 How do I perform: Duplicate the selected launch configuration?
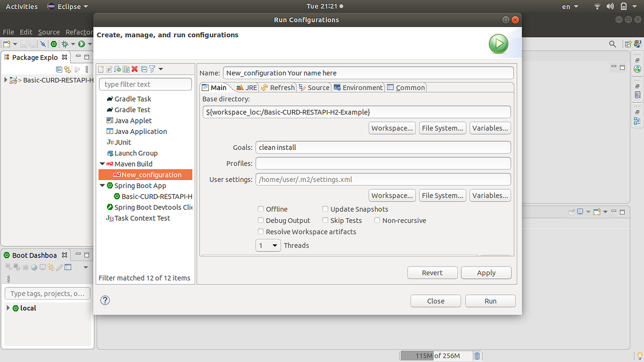point(126,69)
